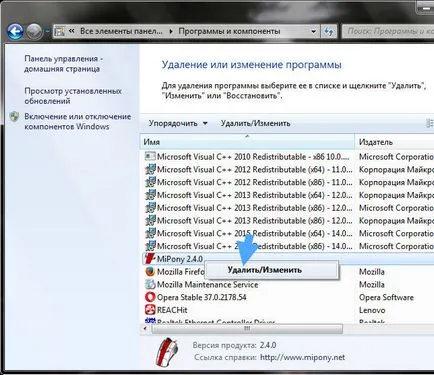Click the 'Поиск: Программы и к...' search field
Screen dimensions: 434x375
[x=388, y=32]
